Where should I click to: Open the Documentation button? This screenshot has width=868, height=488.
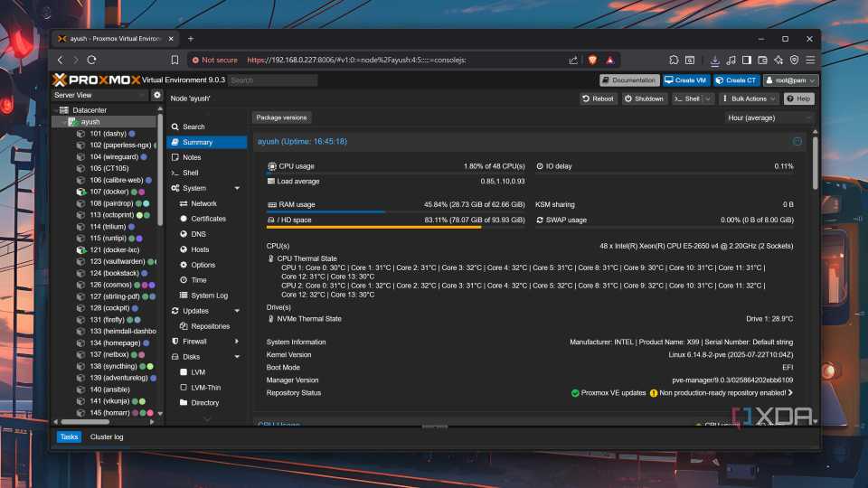pos(629,80)
